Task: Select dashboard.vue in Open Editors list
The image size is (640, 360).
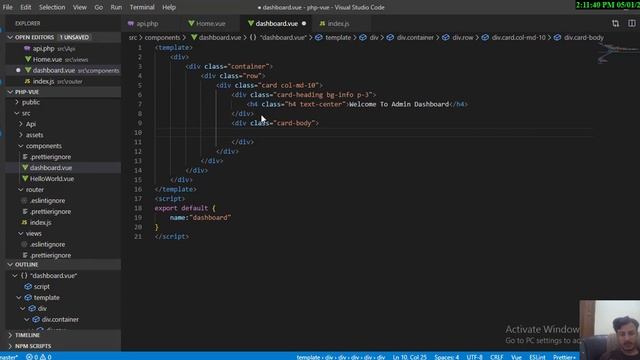Action: coord(54,70)
